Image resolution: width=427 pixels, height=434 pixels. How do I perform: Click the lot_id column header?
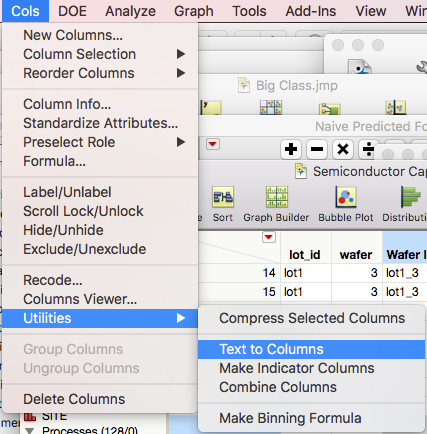point(305,255)
